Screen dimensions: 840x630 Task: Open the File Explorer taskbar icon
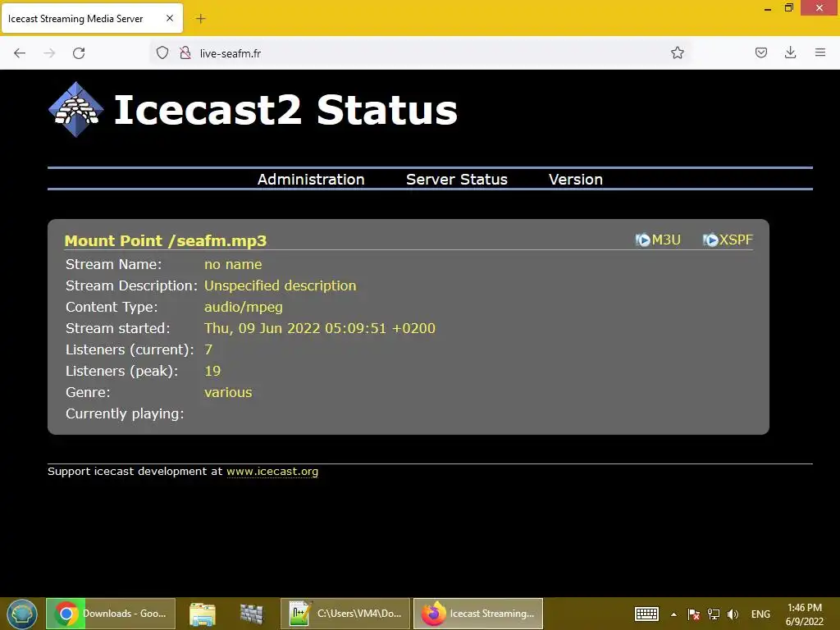tap(203, 614)
